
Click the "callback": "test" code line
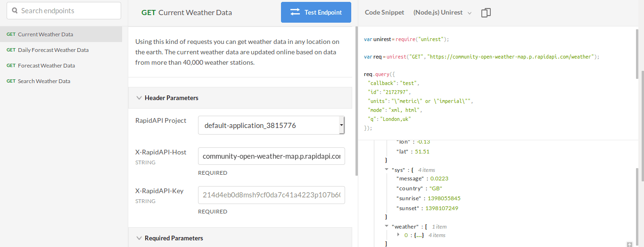pos(394,83)
